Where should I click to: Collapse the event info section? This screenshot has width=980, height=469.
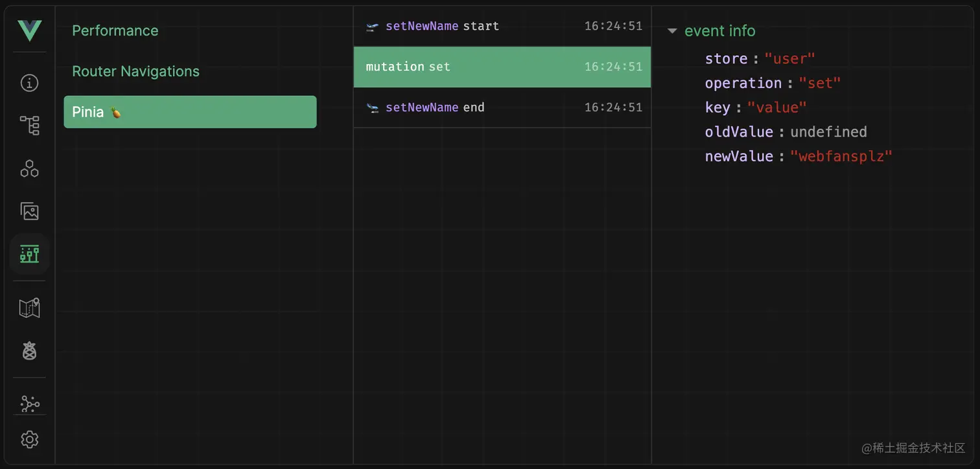pos(672,30)
